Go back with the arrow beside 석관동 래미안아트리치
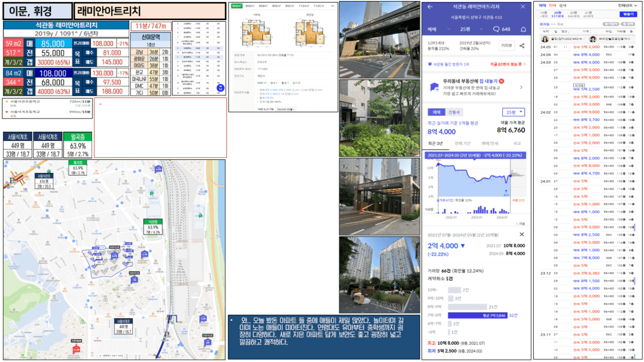The height and width of the screenshot is (362, 644). 430,7
